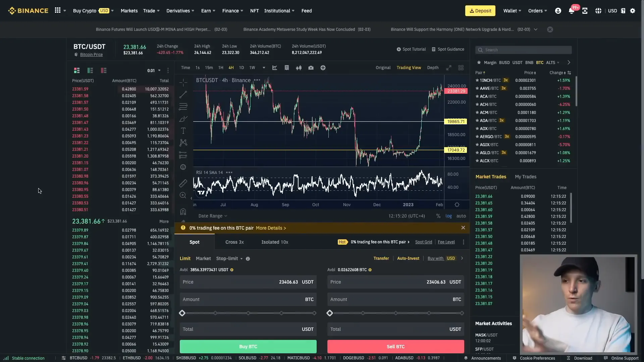Show combined order book view
Viewport: 644px width, 362px height.
[x=77, y=70]
